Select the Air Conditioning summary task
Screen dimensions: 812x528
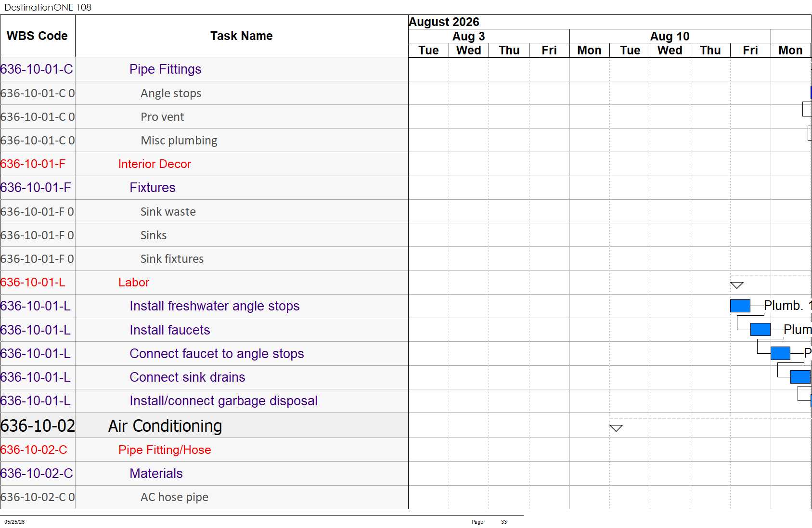point(165,426)
